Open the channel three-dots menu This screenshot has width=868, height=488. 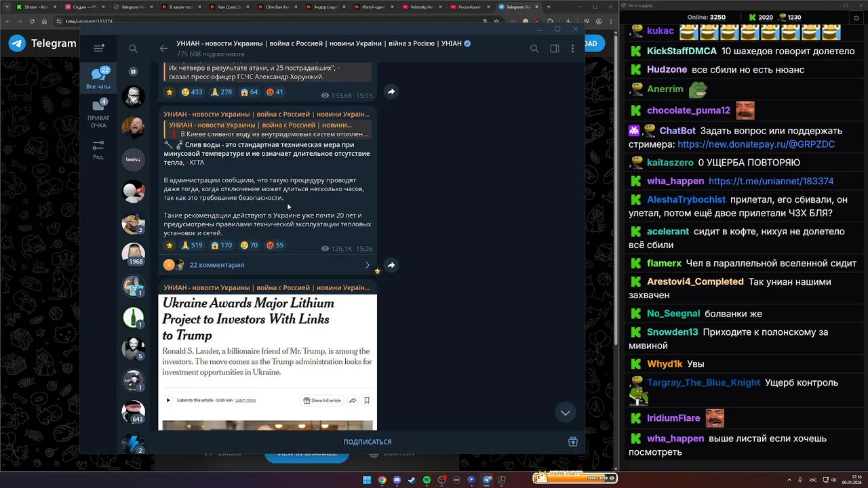tap(573, 49)
